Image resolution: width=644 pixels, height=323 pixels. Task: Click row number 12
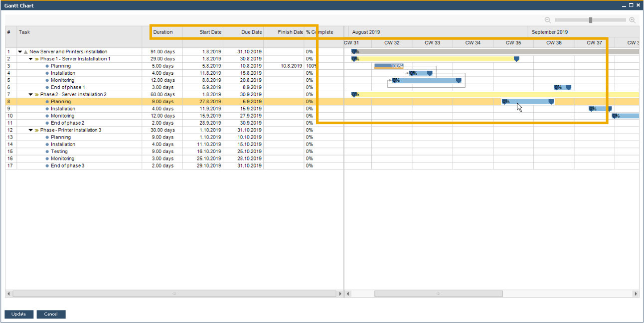pyautogui.click(x=11, y=130)
